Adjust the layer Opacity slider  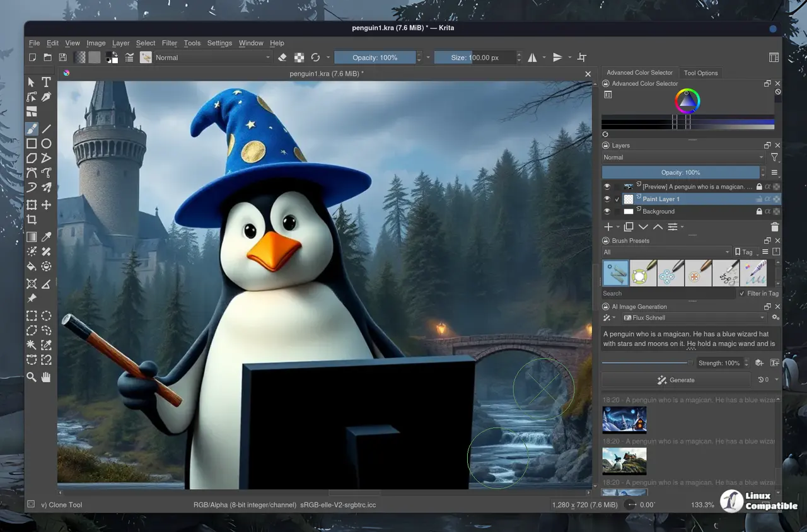tap(680, 172)
